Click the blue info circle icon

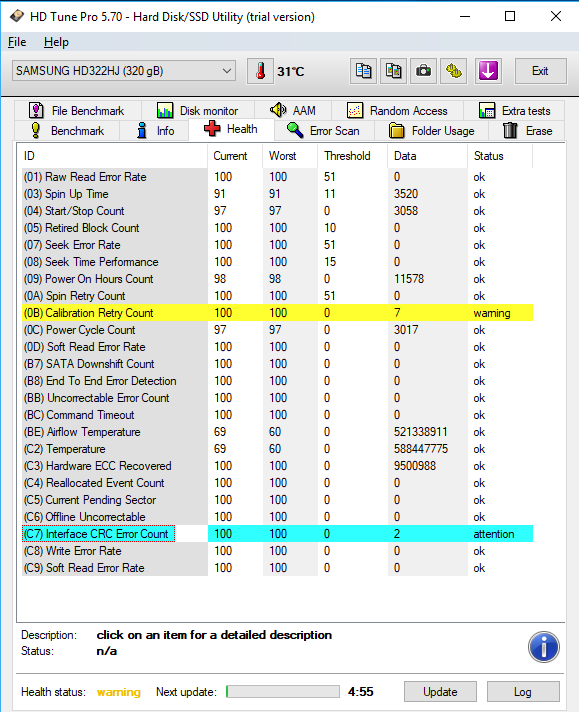point(544,647)
